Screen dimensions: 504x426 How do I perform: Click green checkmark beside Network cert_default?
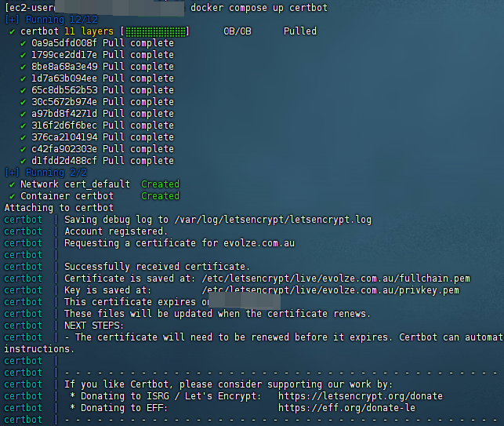pos(12,184)
